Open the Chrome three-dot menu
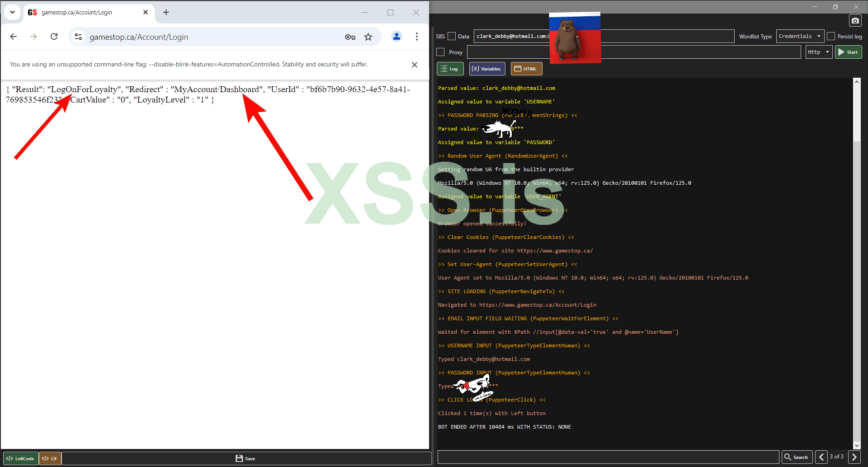868x467 pixels. point(417,37)
